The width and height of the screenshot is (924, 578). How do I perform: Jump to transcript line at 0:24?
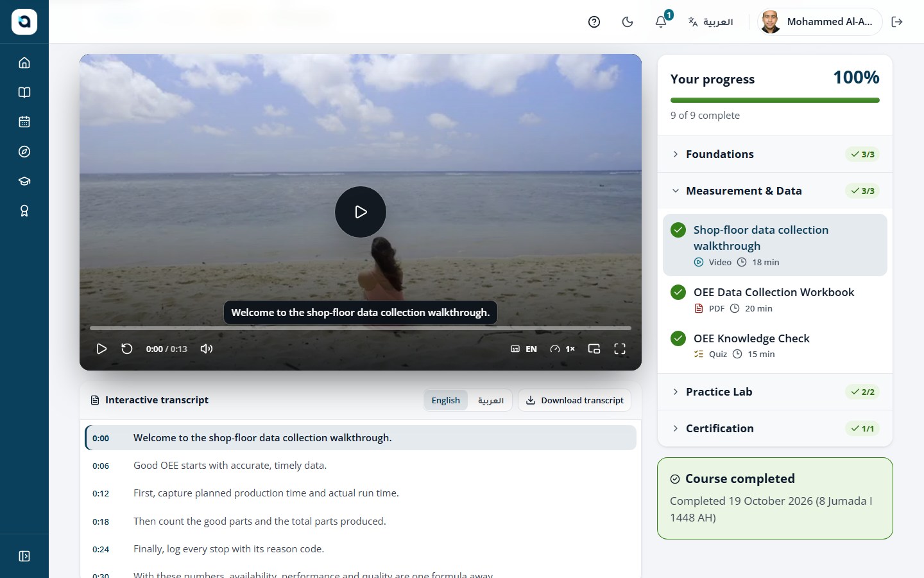pyautogui.click(x=361, y=549)
